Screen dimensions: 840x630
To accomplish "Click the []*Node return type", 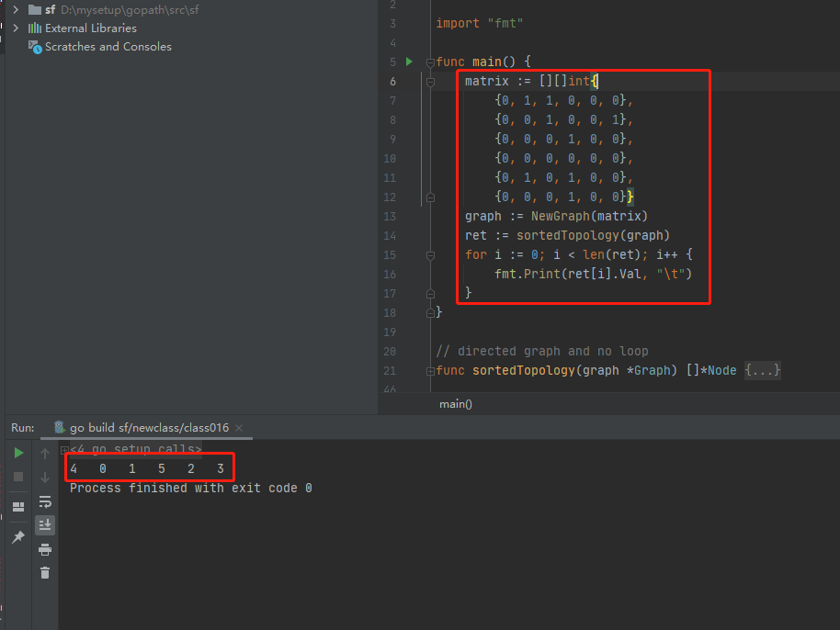I will 711,370.
